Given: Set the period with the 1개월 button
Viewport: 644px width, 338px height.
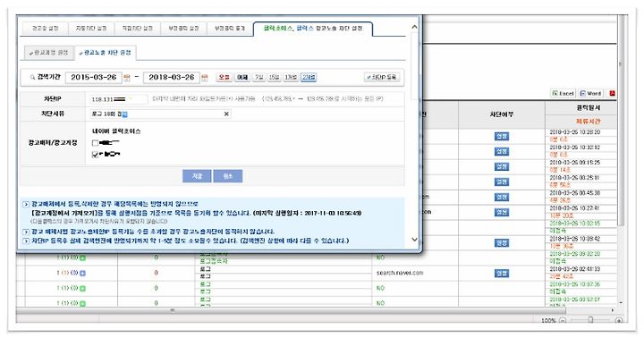Looking at the screenshot, I should tap(291, 77).
